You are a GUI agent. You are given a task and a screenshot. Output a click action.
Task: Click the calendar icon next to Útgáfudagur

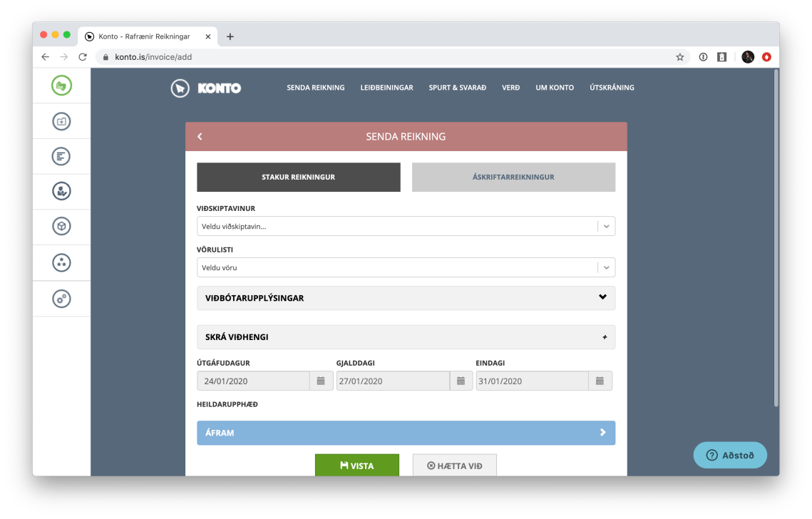point(321,381)
